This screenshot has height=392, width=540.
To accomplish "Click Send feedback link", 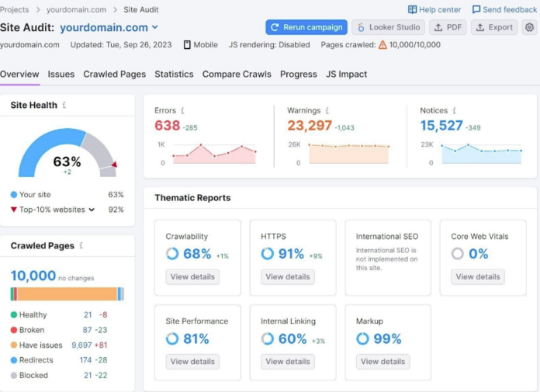I will (504, 9).
